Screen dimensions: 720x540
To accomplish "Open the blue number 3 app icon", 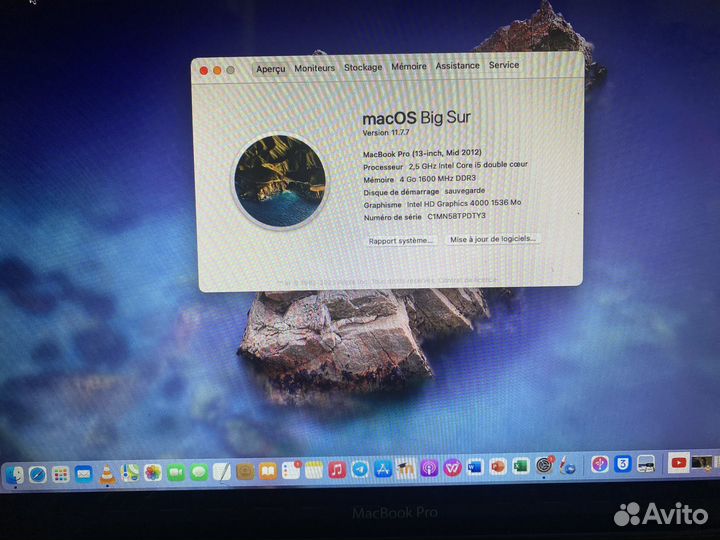I will coord(623,465).
